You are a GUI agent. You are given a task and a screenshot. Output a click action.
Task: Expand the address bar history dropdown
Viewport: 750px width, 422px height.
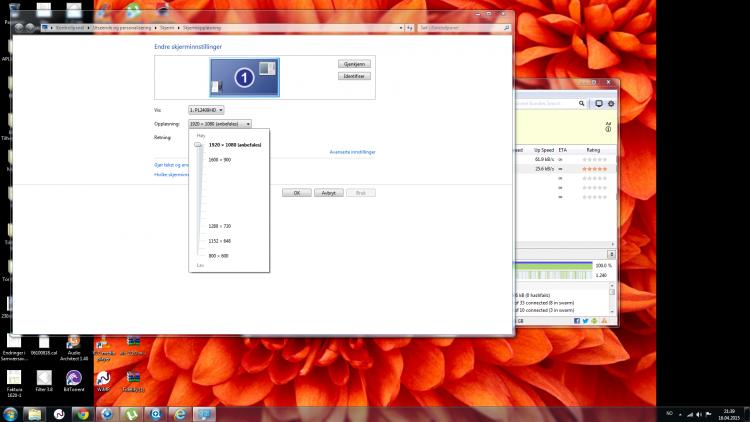click(401, 28)
